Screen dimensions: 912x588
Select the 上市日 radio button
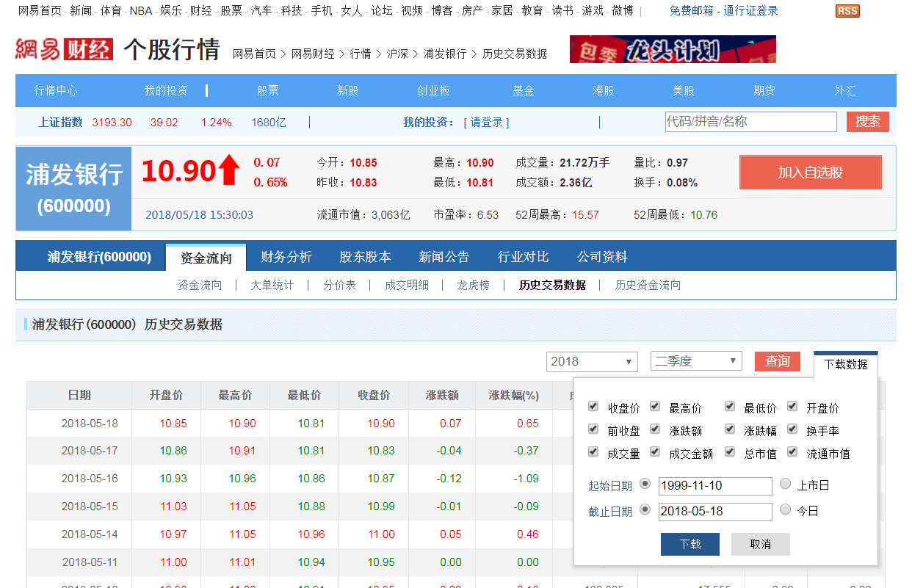[x=786, y=484]
